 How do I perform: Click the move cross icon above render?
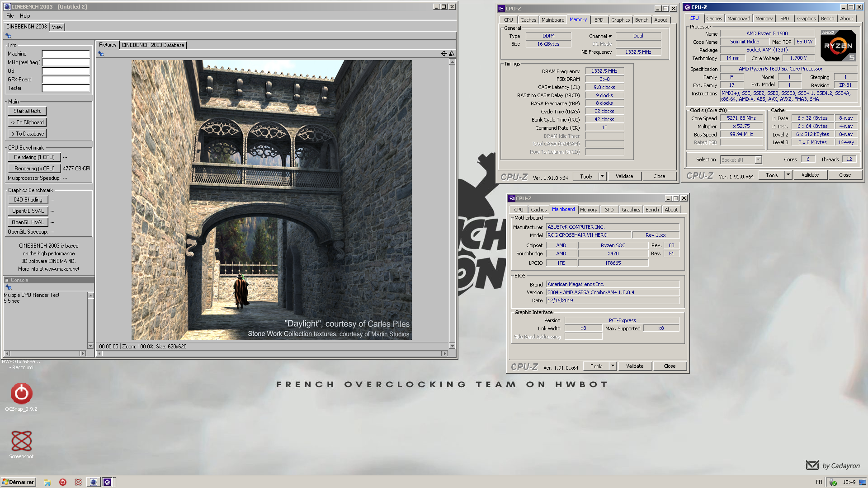[444, 54]
